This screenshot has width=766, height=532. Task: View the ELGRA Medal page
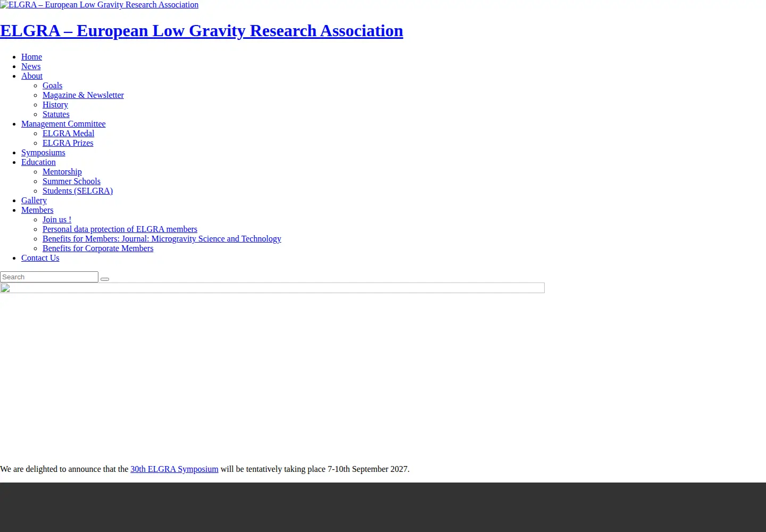tap(68, 134)
